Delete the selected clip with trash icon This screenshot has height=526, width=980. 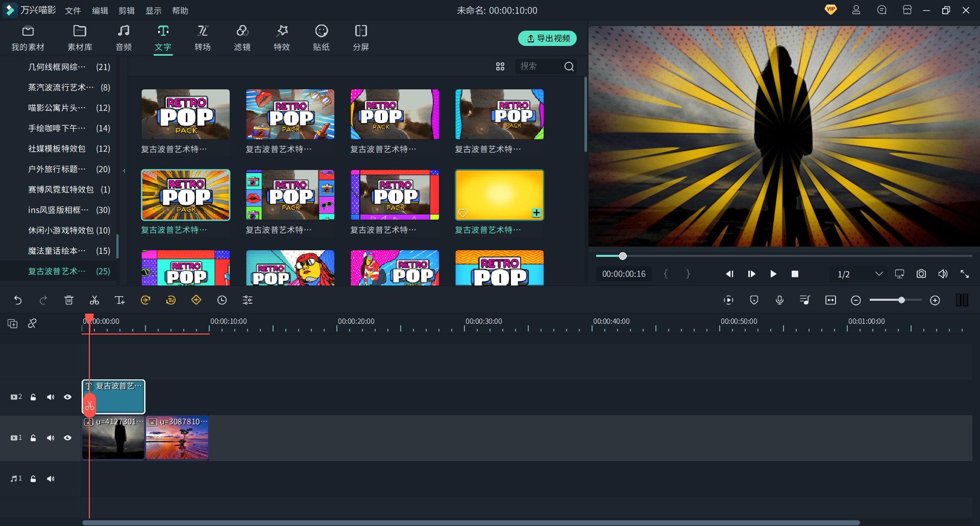(69, 300)
